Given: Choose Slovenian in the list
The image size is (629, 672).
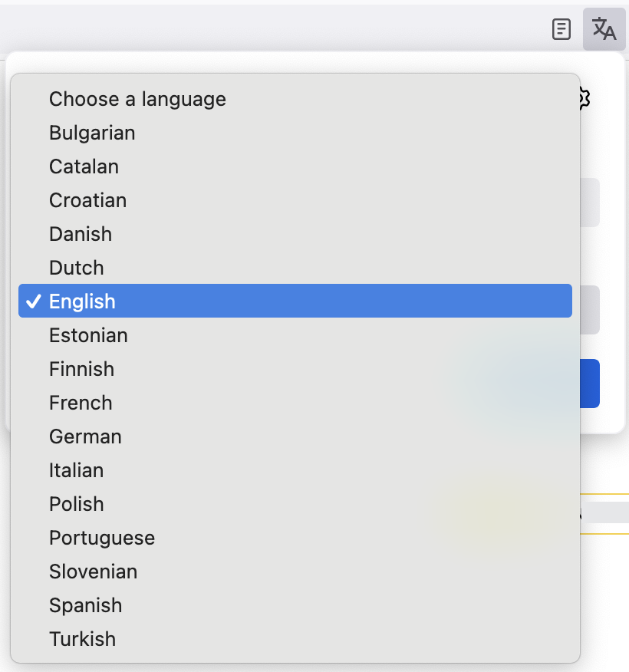Looking at the screenshot, I should point(93,571).
